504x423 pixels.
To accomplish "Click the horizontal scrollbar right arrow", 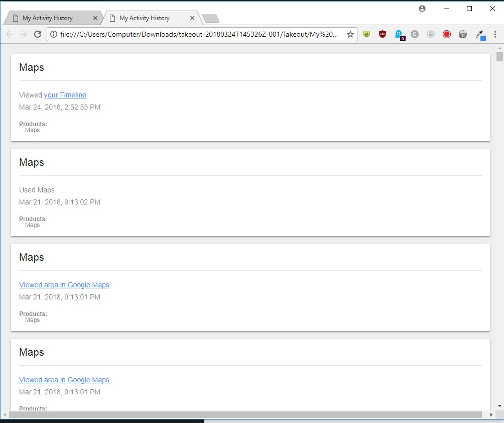I will pos(491,414).
